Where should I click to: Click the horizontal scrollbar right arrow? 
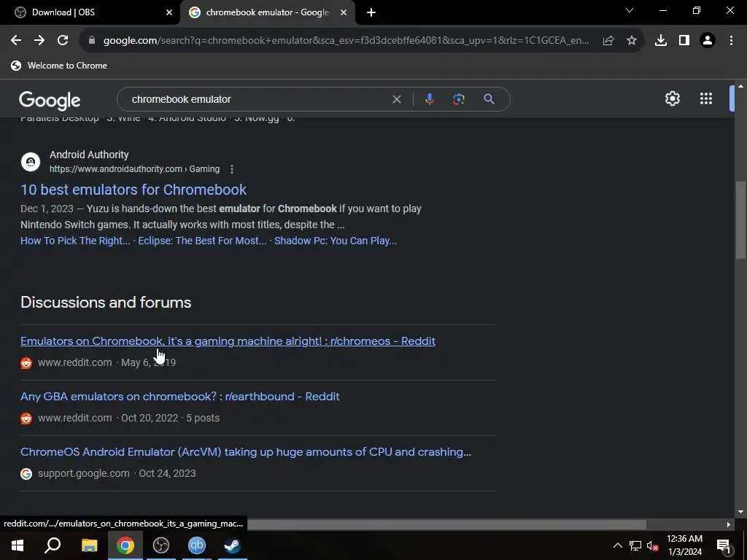pyautogui.click(x=728, y=524)
